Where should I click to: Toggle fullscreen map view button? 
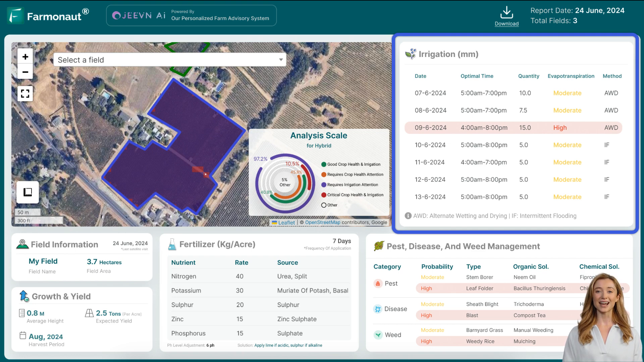pos(25,93)
